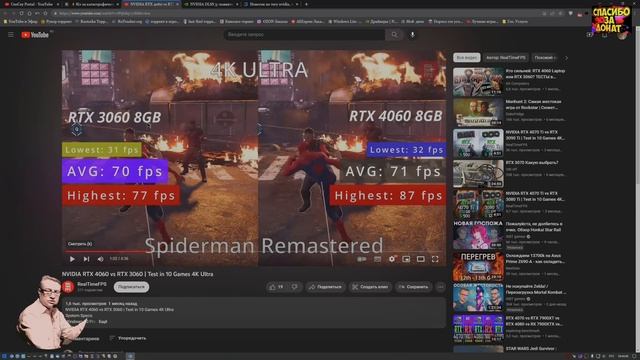Dislike the video with thumbs-down

tap(295, 287)
